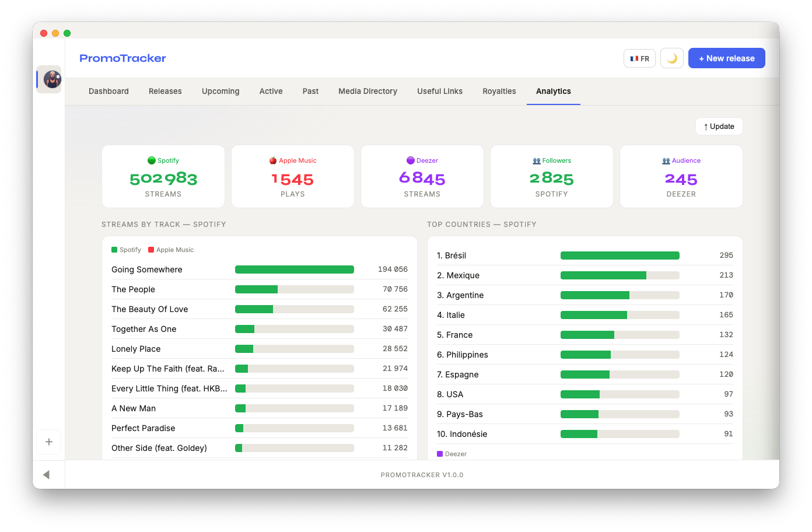
Task: Click the + New release button
Action: pos(726,58)
